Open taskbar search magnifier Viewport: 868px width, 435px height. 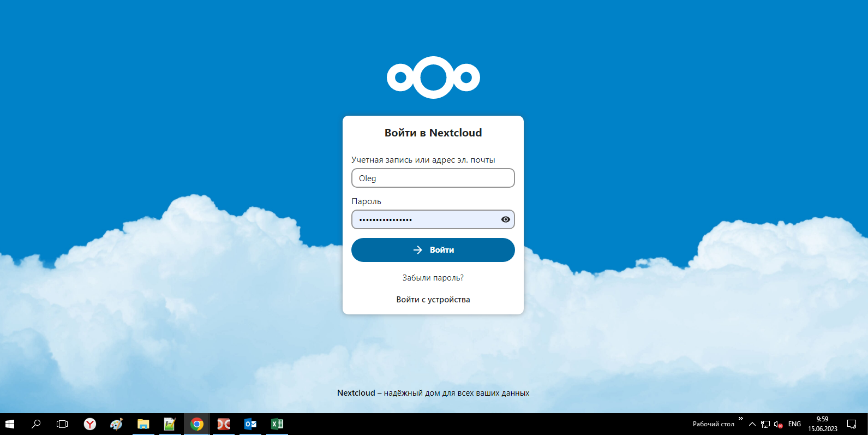[36, 424]
